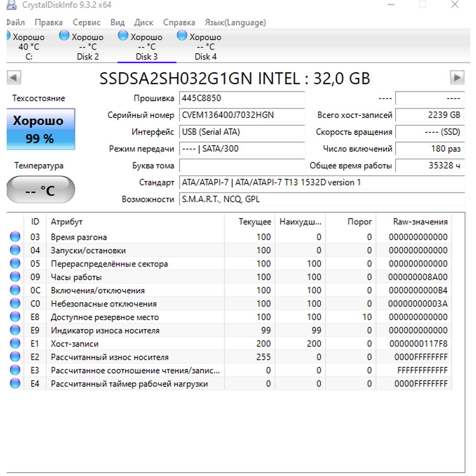Click status orb of attribute 0C row
This screenshot has height=476, width=476.
pos(15,290)
